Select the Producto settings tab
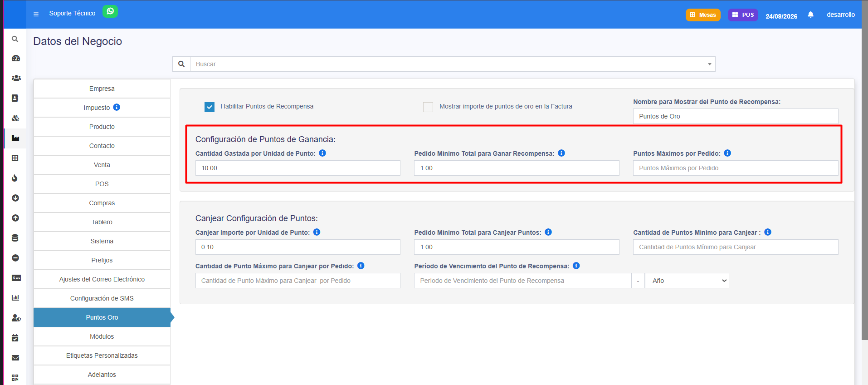Viewport: 868px width, 385px height. click(102, 127)
